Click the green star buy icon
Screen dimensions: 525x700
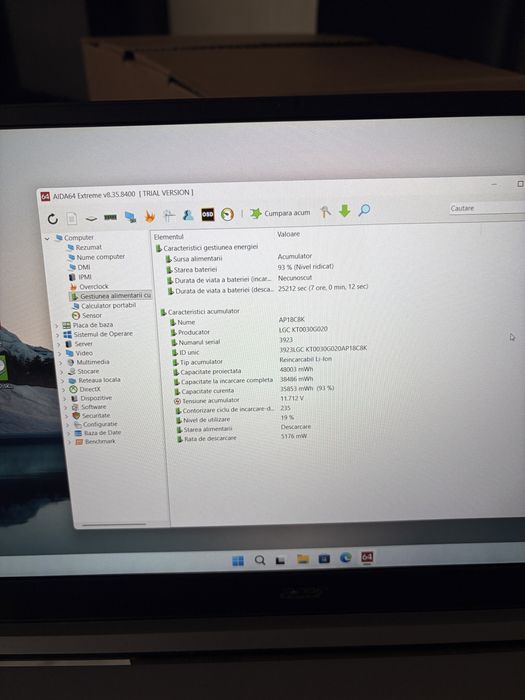click(256, 213)
